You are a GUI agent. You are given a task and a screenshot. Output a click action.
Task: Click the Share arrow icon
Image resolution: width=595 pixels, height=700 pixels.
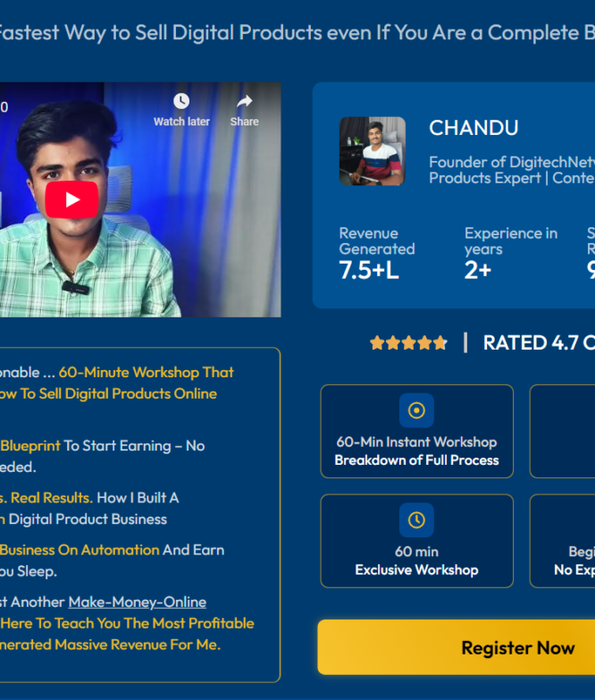(245, 101)
